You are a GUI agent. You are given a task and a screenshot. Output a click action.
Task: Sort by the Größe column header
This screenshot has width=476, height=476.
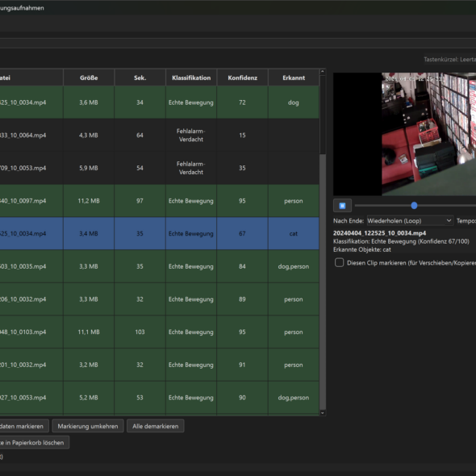[x=89, y=77]
